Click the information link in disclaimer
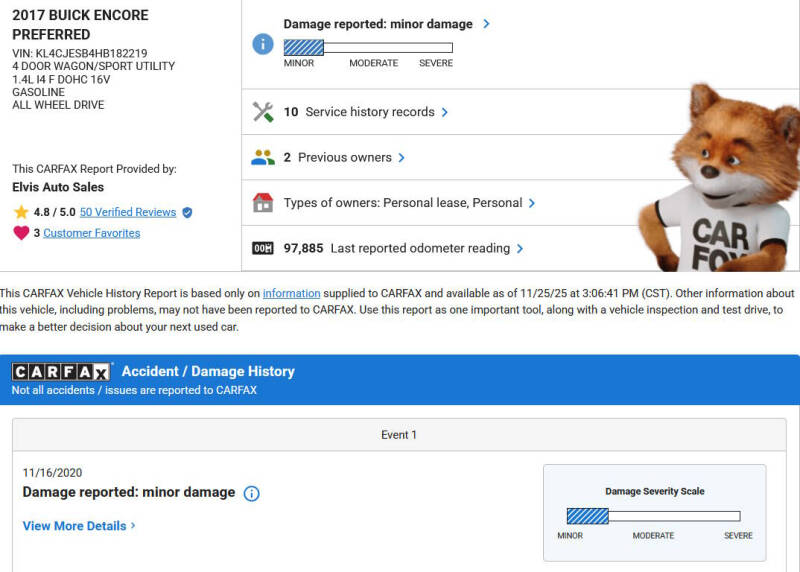This screenshot has width=800, height=572. (x=291, y=293)
